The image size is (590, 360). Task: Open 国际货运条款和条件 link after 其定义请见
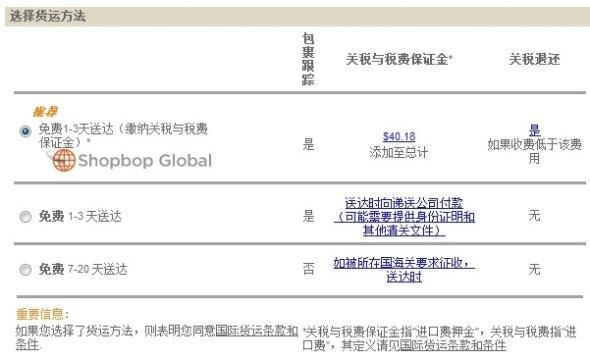click(x=453, y=345)
